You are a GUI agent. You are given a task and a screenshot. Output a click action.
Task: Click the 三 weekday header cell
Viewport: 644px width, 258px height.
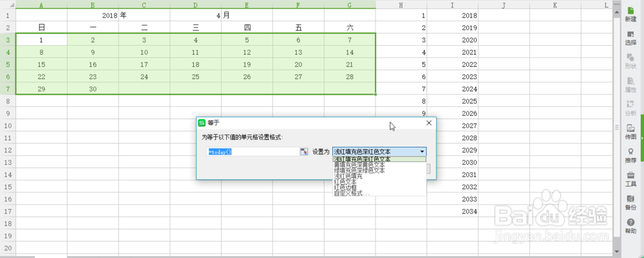pos(196,28)
